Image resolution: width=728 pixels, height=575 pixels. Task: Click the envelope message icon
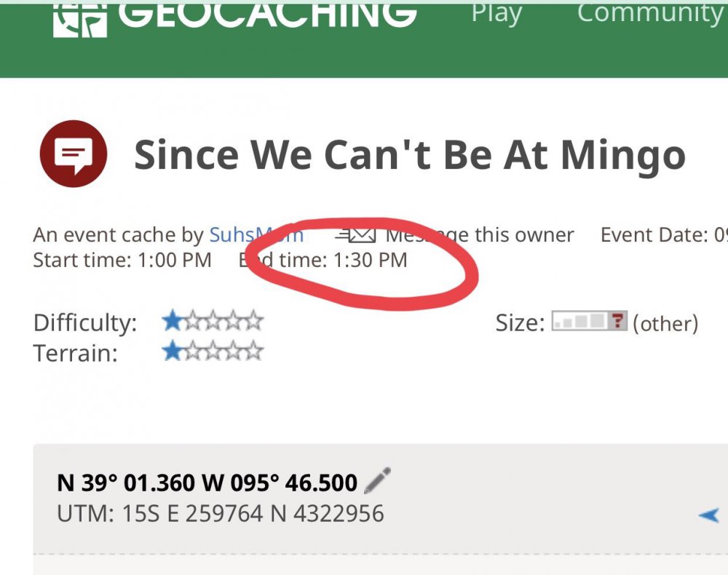click(x=355, y=235)
